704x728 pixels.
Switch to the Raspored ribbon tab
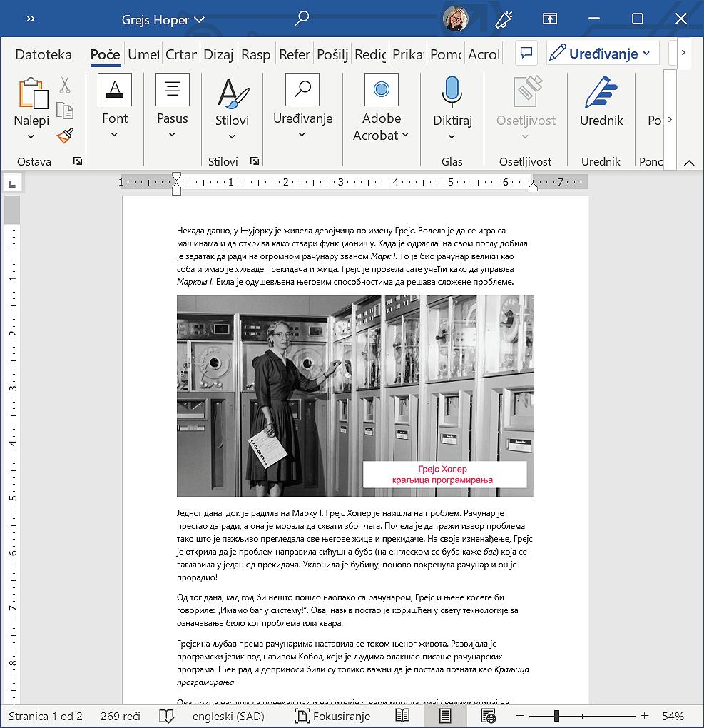pyautogui.click(x=257, y=54)
